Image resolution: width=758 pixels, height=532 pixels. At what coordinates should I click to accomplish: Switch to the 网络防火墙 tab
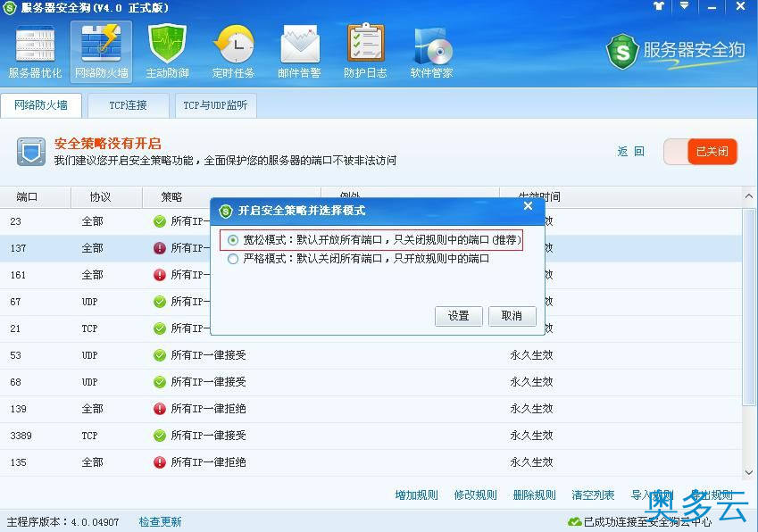click(40, 105)
